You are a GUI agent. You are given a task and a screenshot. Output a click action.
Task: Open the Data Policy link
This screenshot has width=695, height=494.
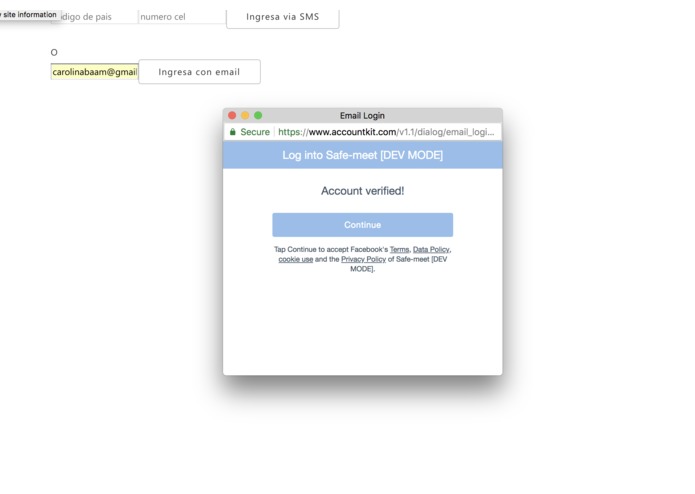point(431,249)
